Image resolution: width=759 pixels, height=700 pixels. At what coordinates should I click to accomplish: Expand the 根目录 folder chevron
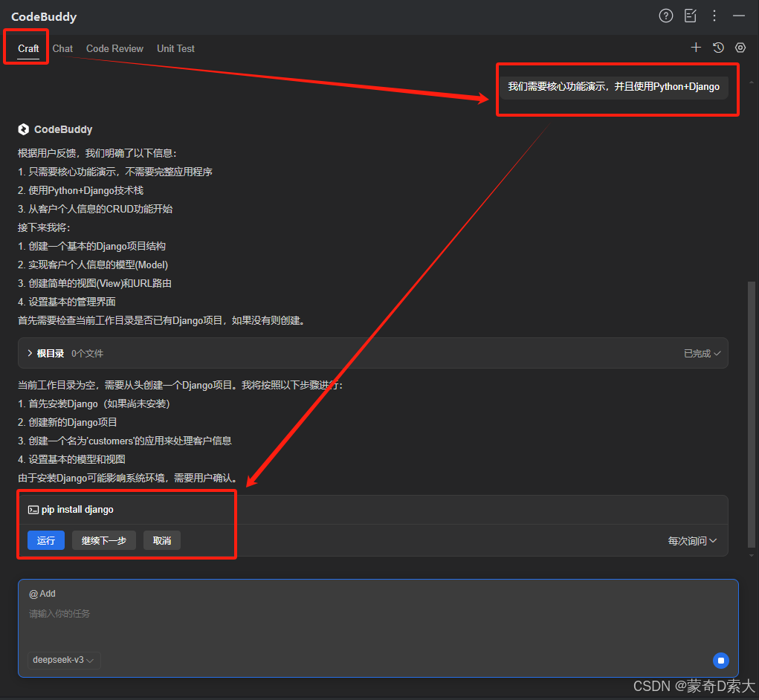pyautogui.click(x=30, y=353)
